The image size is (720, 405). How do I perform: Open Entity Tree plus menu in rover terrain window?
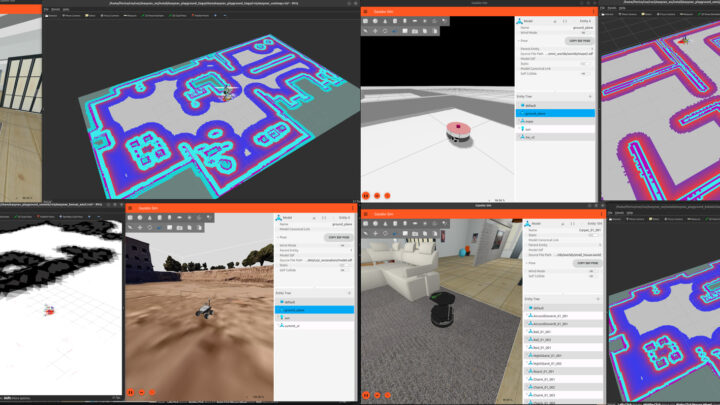(x=349, y=292)
